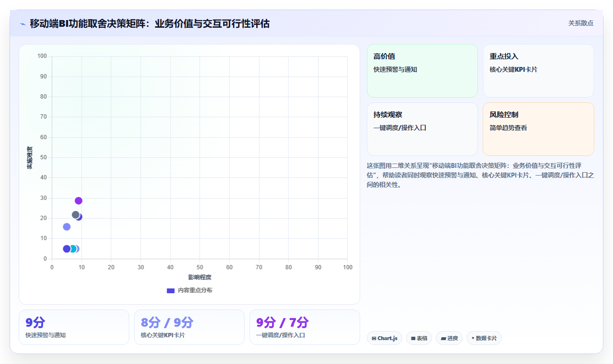
Task: Click the main title 移动端BI功能取舍决策矩阵
Action: [x=149, y=23]
